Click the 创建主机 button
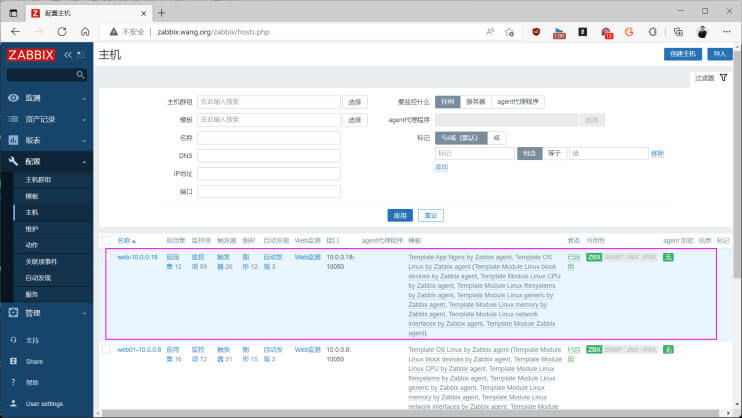Screen dimensions: 742x418 coord(683,54)
